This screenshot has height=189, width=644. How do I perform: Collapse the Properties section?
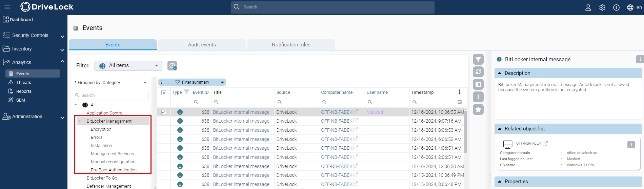coord(500,182)
